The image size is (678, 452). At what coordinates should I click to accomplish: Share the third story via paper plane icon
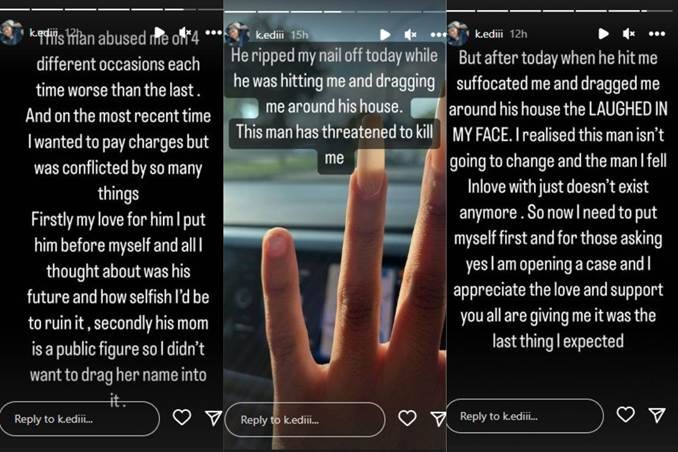[x=657, y=414]
